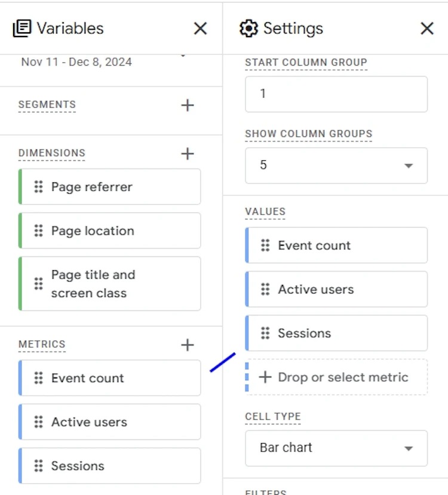The width and height of the screenshot is (448, 495).
Task: Select Sessions in Metrics list
Action: point(109,466)
